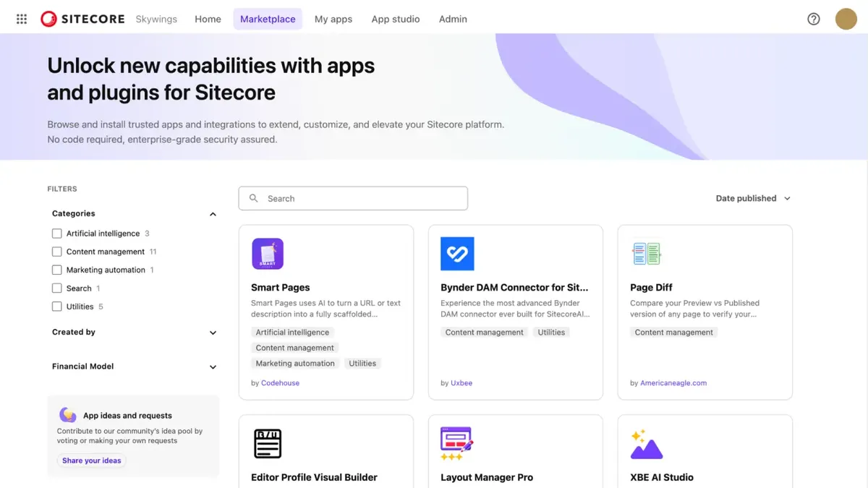Screen dimensions: 868x488
Task: Open the Layout Manager Pro title
Action: click(487, 477)
